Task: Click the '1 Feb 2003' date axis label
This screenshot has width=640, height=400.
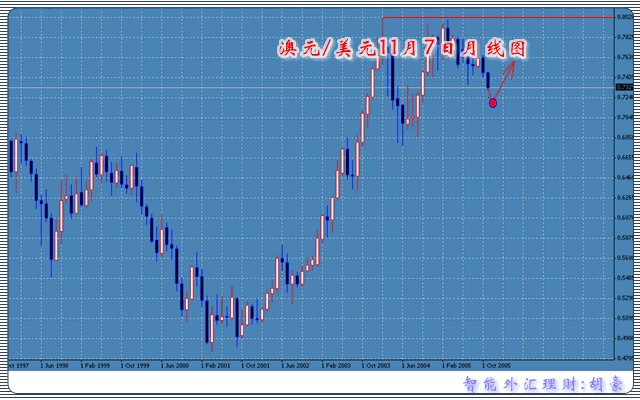Action: pos(336,366)
